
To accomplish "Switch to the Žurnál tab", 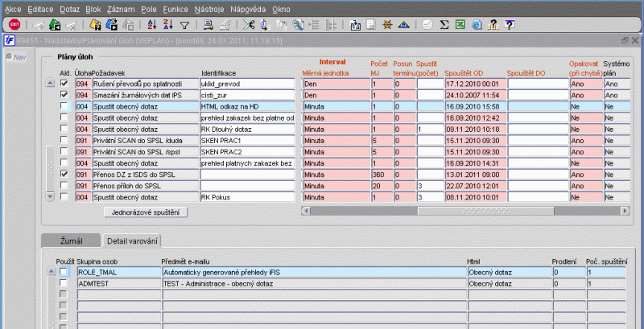I will 72,241.
